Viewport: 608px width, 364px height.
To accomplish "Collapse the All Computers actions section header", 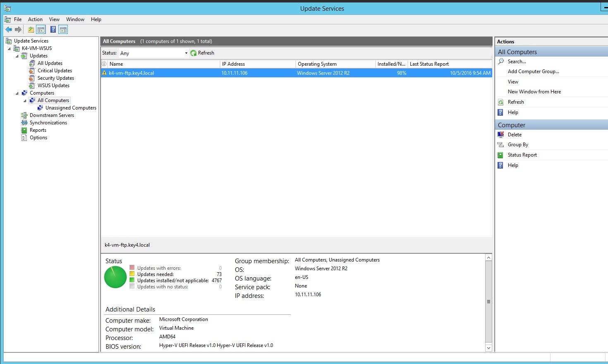I will point(552,52).
